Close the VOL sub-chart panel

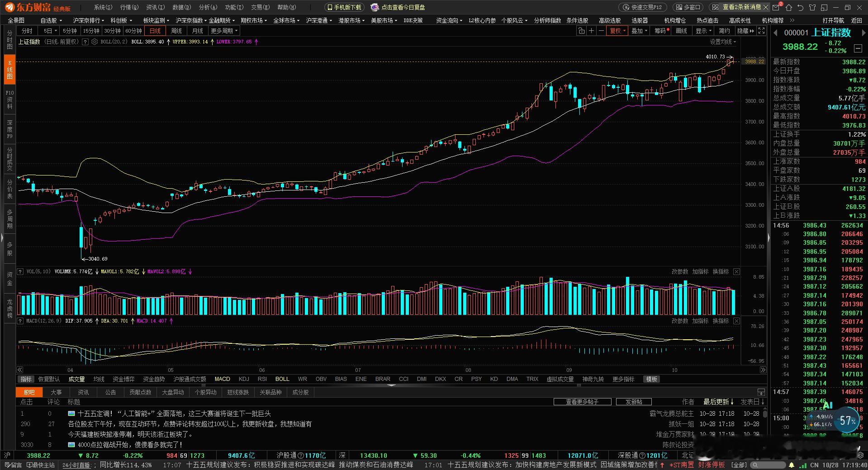tap(736, 271)
